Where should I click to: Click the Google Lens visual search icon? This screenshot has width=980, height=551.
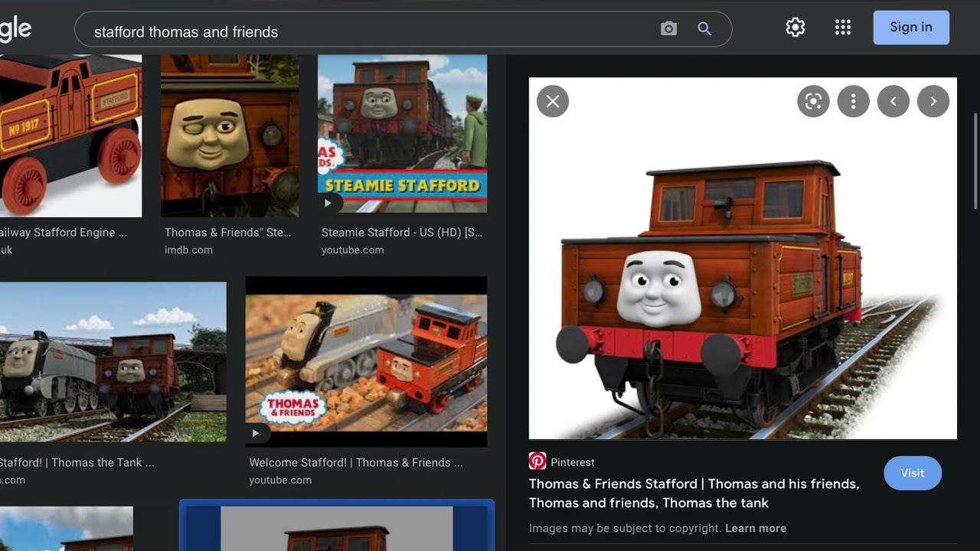click(x=813, y=101)
